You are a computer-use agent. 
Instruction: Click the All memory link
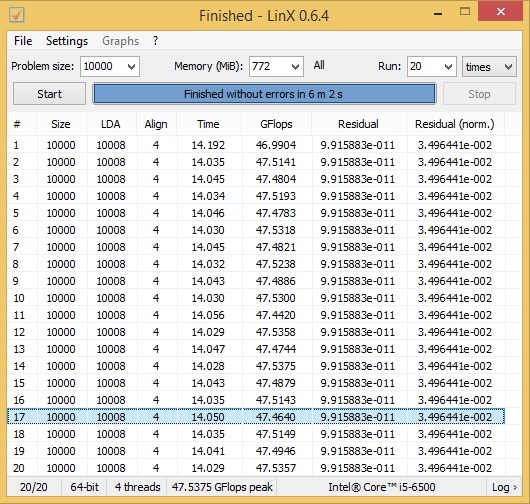(x=319, y=65)
